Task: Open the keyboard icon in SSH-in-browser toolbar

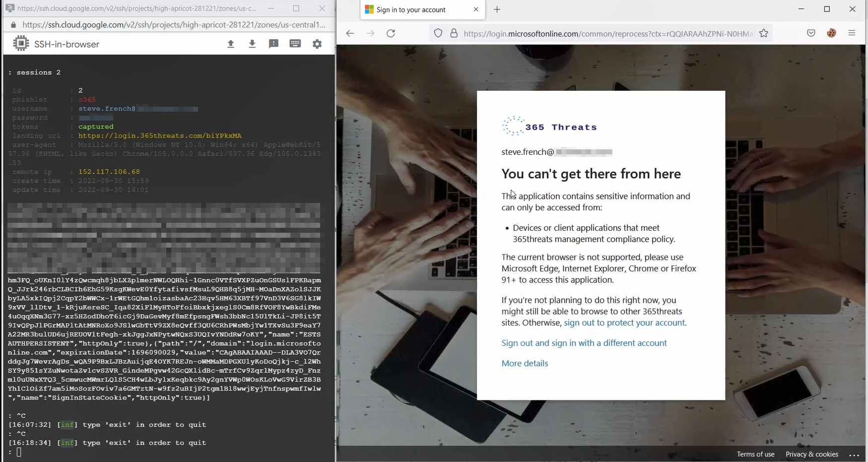Action: tap(295, 44)
